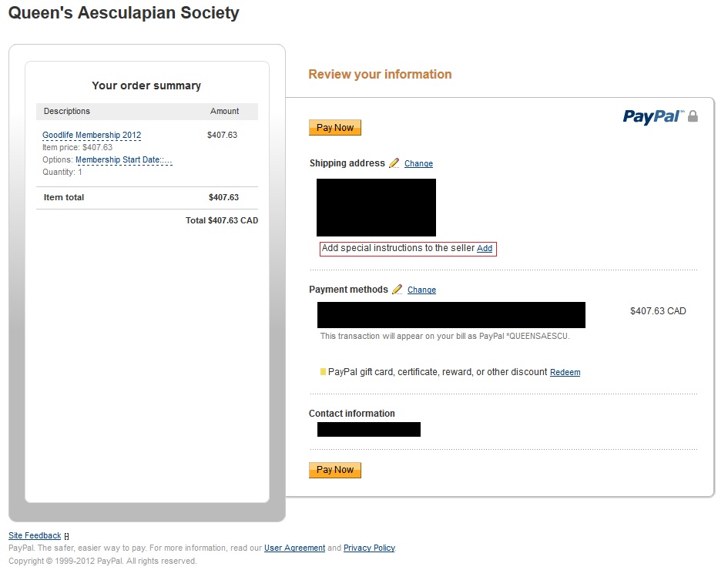Viewport: 728px width, 580px height.
Task: Open the User Agreement
Action: [294, 548]
